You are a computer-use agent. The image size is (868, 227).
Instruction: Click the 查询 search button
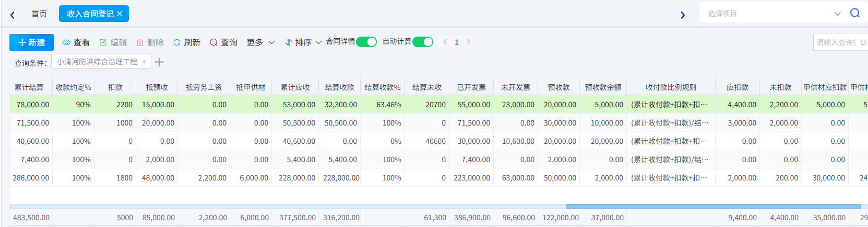[x=223, y=42]
